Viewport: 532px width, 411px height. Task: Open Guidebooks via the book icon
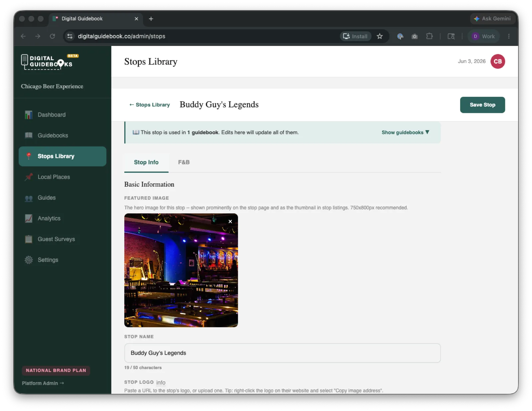point(29,135)
